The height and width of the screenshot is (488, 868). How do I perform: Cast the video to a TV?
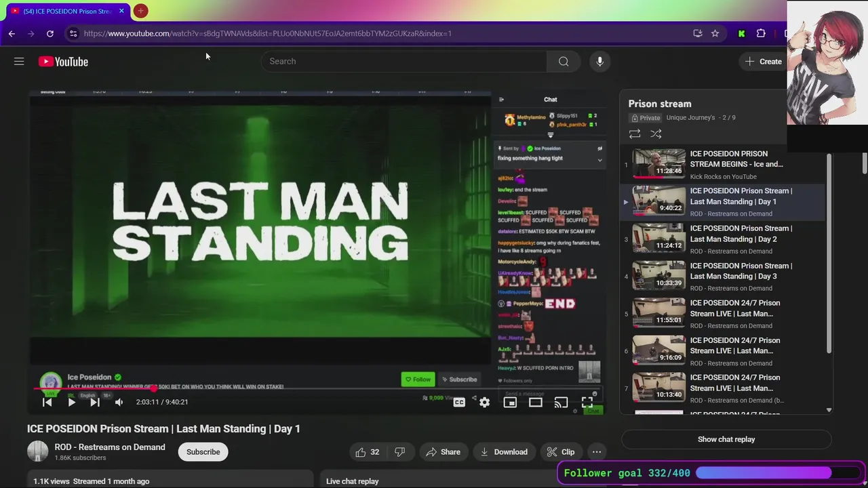click(561, 402)
